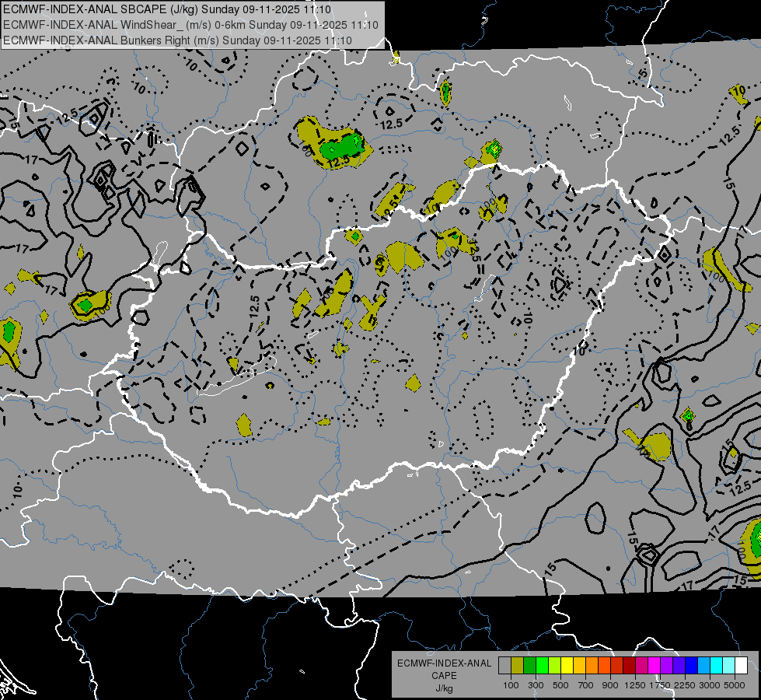Select the gray swatch in CAPE legend
Image resolution: width=761 pixels, height=700 pixels.
pos(504,666)
